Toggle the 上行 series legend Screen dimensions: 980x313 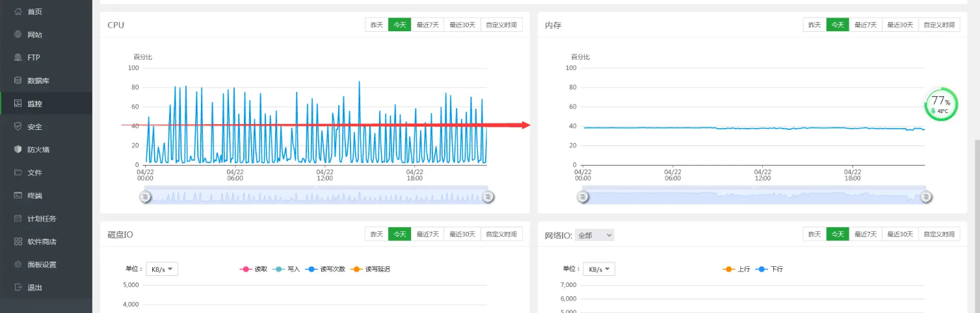pyautogui.click(x=736, y=269)
